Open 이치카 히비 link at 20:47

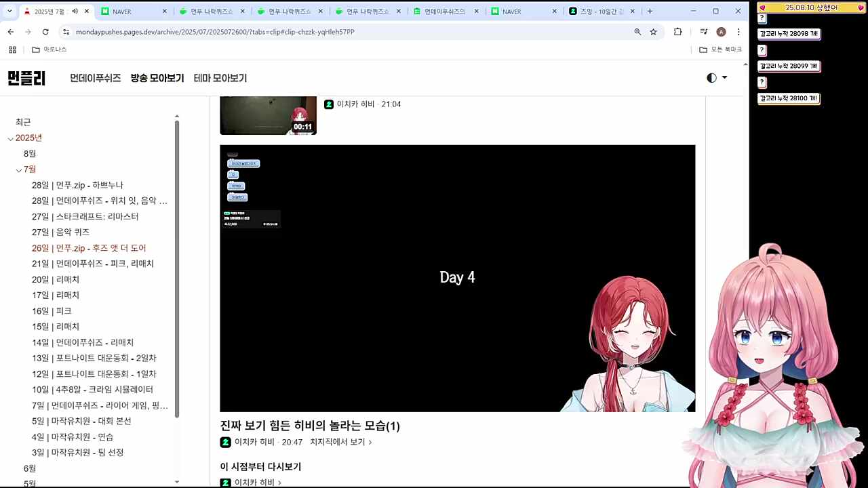pos(254,442)
